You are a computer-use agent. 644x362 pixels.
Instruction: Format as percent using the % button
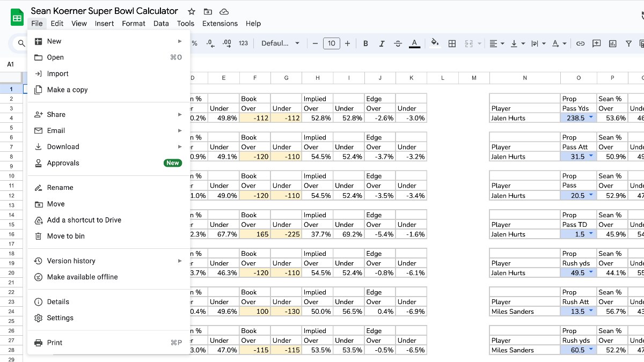pyautogui.click(x=194, y=43)
